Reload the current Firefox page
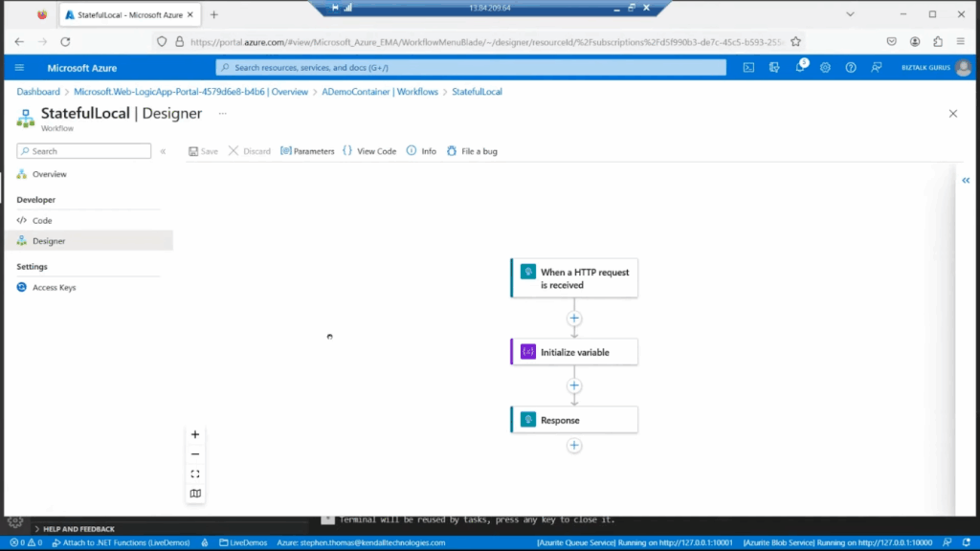 click(x=66, y=42)
